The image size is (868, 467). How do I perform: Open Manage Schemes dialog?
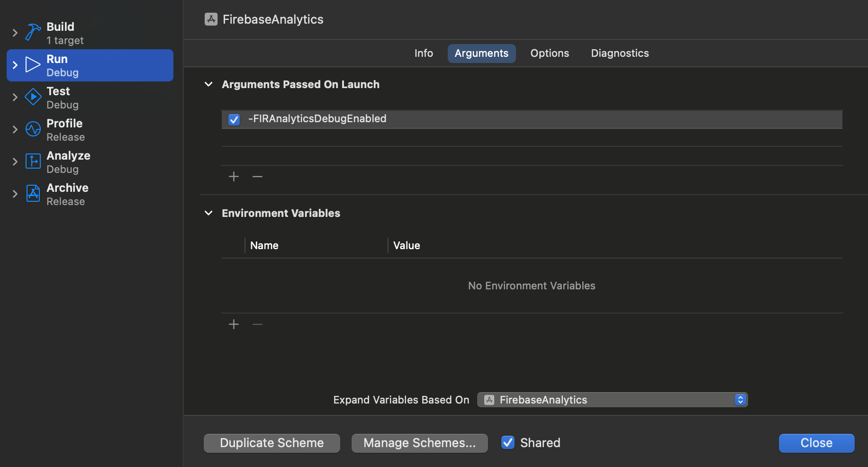[419, 442]
